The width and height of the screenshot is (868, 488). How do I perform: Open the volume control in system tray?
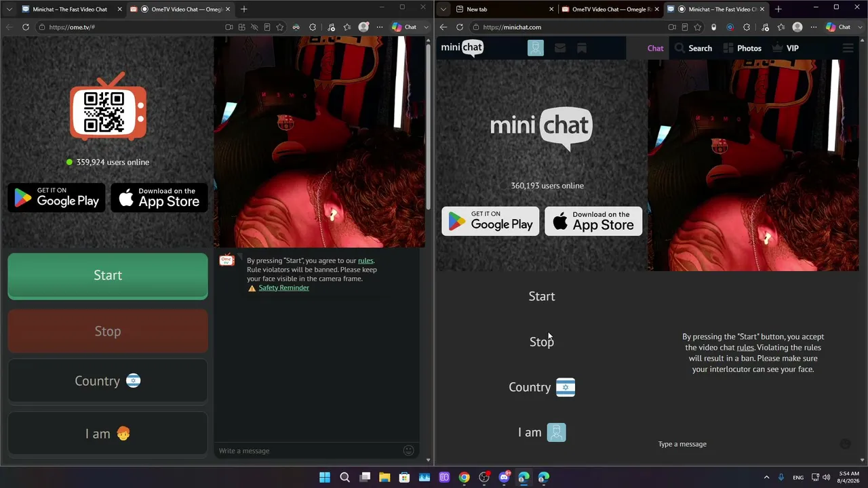(x=827, y=477)
